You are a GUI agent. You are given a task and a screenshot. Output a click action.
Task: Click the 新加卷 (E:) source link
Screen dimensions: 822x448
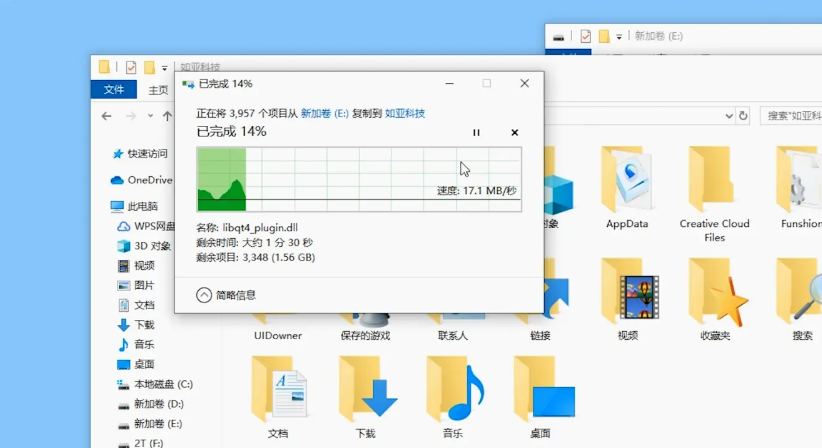(324, 113)
